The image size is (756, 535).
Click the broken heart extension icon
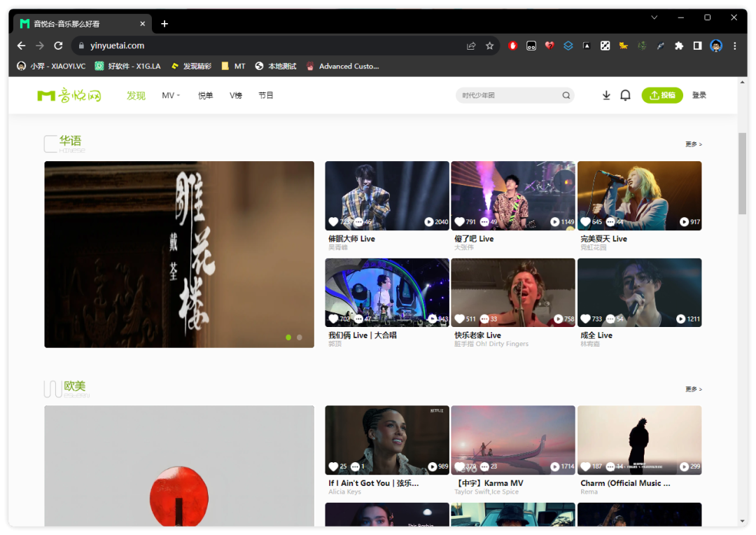pyautogui.click(x=549, y=46)
